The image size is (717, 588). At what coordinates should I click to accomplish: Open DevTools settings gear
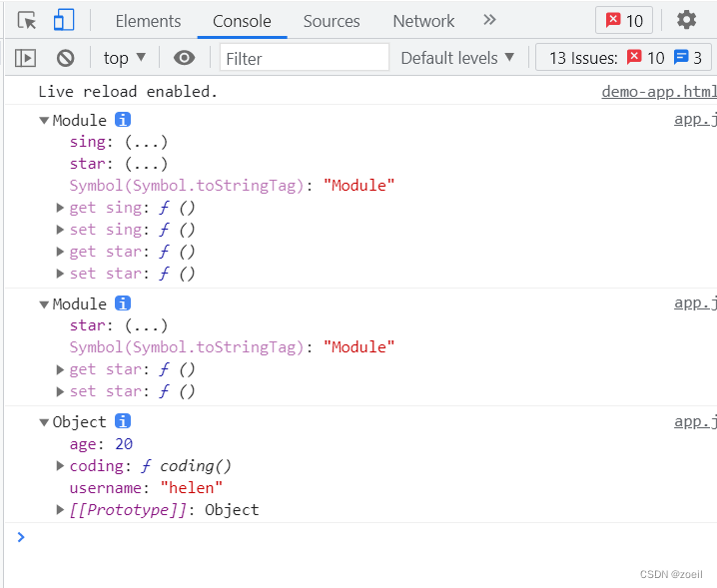click(686, 20)
